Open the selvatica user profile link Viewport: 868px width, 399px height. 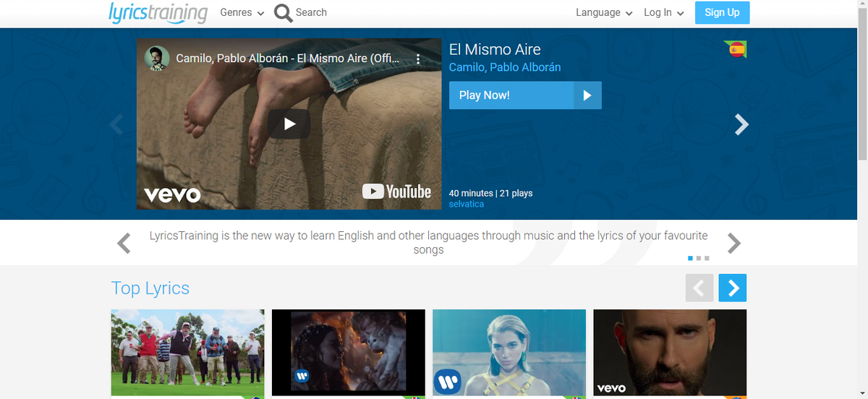click(467, 204)
